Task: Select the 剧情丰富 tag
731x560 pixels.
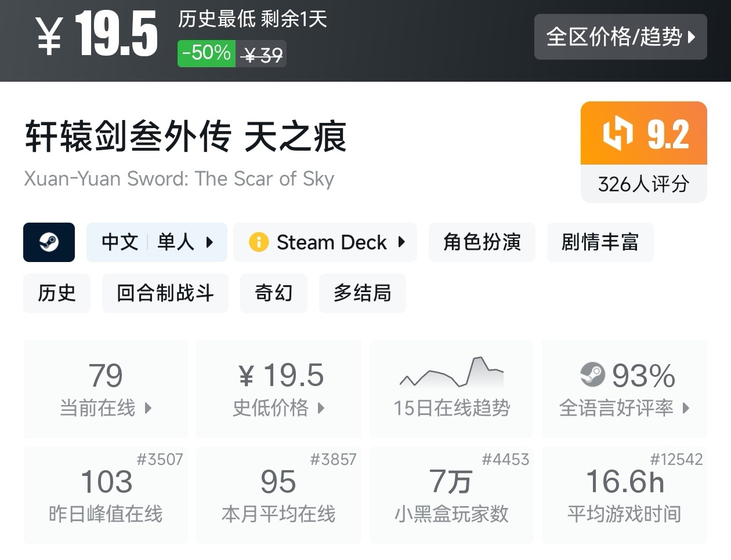Action: click(x=600, y=242)
